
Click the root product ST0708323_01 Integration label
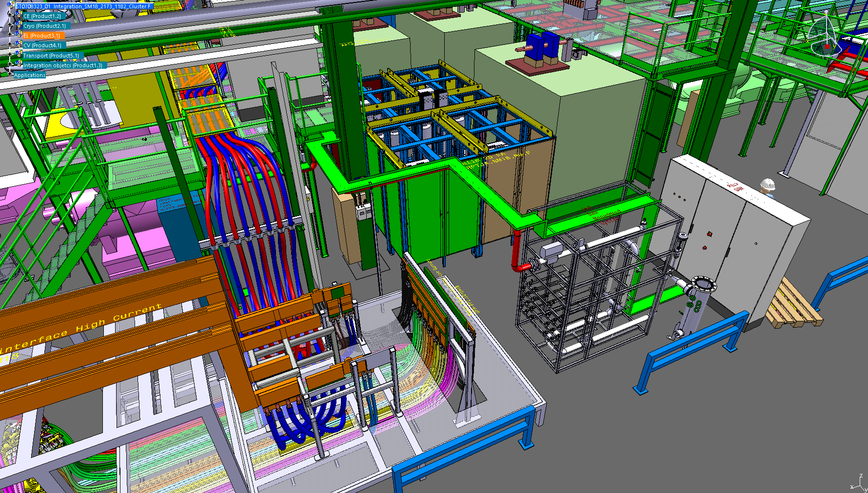[83, 6]
